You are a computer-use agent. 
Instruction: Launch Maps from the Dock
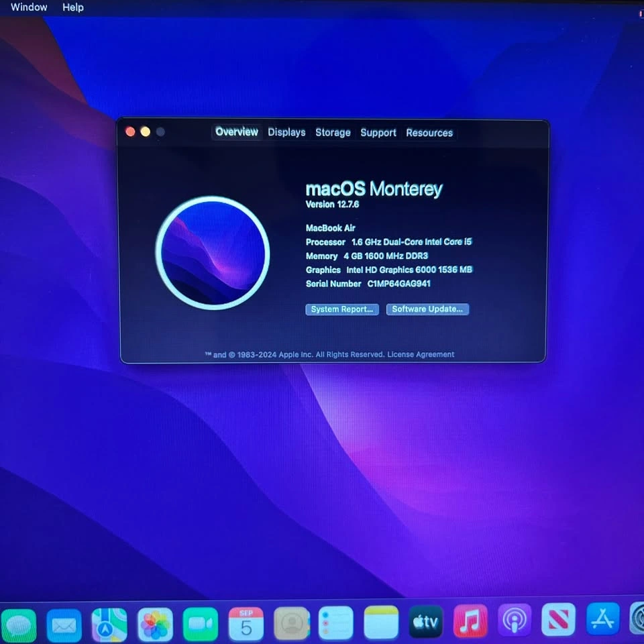pyautogui.click(x=109, y=625)
